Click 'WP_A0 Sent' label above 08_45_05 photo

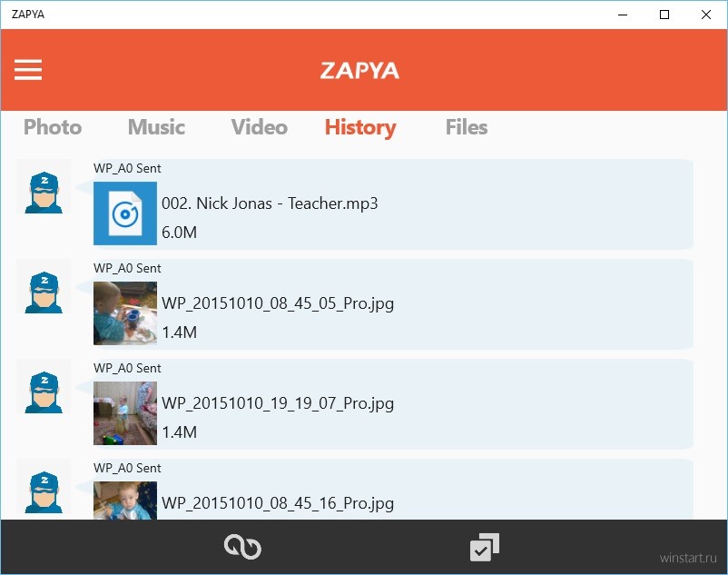pos(127,268)
